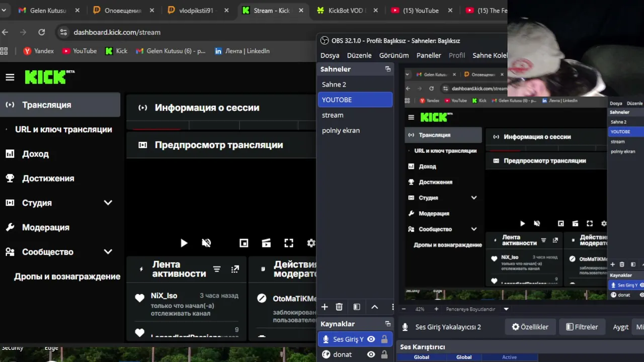Undock the OBS Kaynaklar panel
The width and height of the screenshot is (644, 362).
point(388,324)
